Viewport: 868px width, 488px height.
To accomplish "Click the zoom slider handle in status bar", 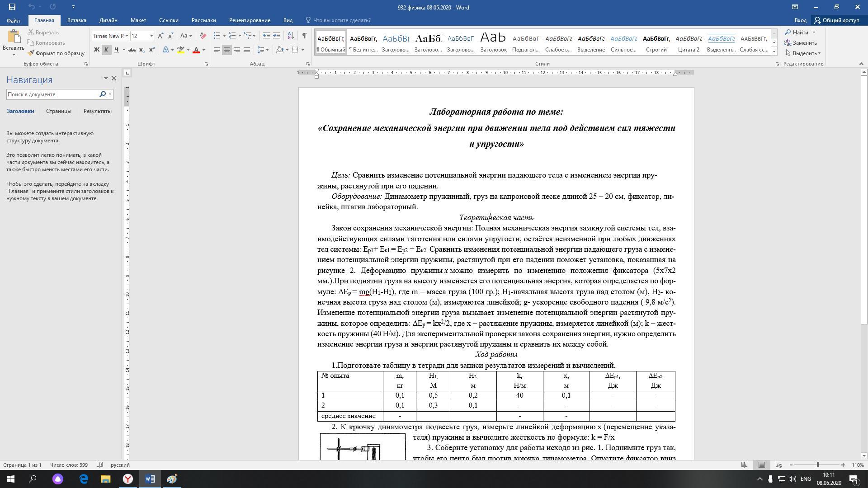I will 817,465.
